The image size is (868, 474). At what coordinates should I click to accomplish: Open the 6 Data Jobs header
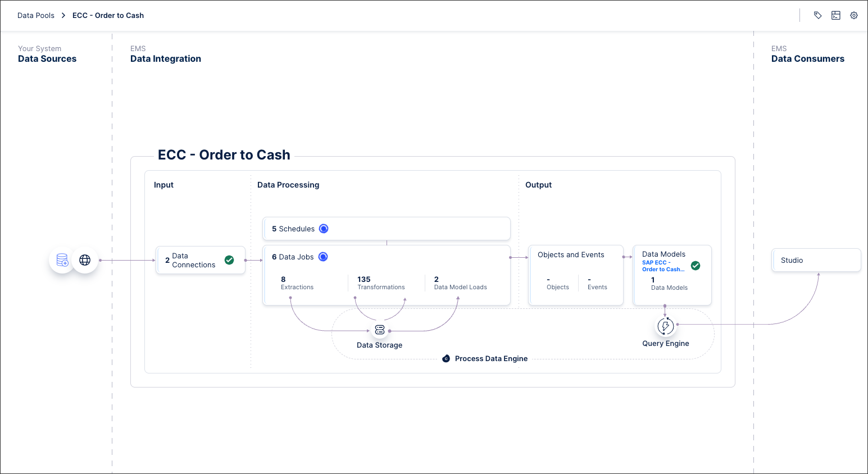[x=293, y=257]
